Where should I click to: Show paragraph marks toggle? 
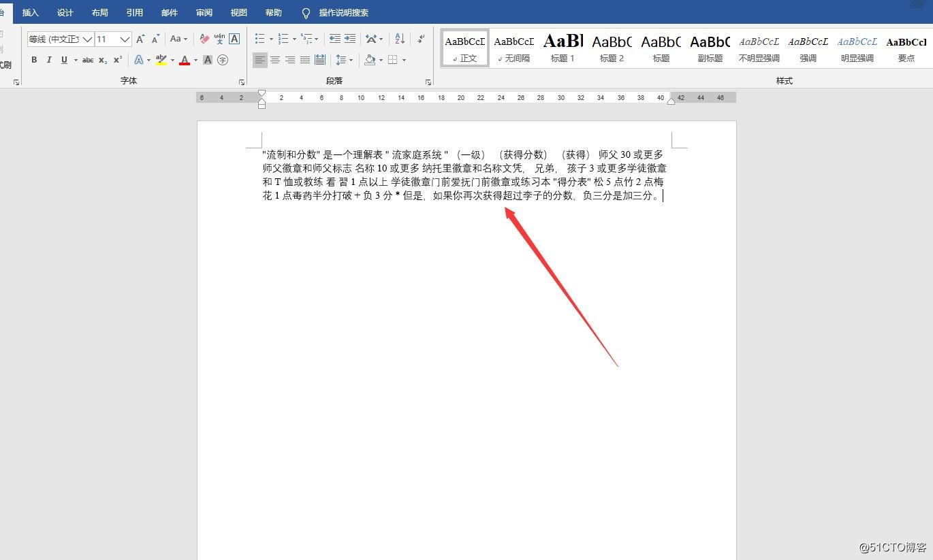[x=422, y=39]
